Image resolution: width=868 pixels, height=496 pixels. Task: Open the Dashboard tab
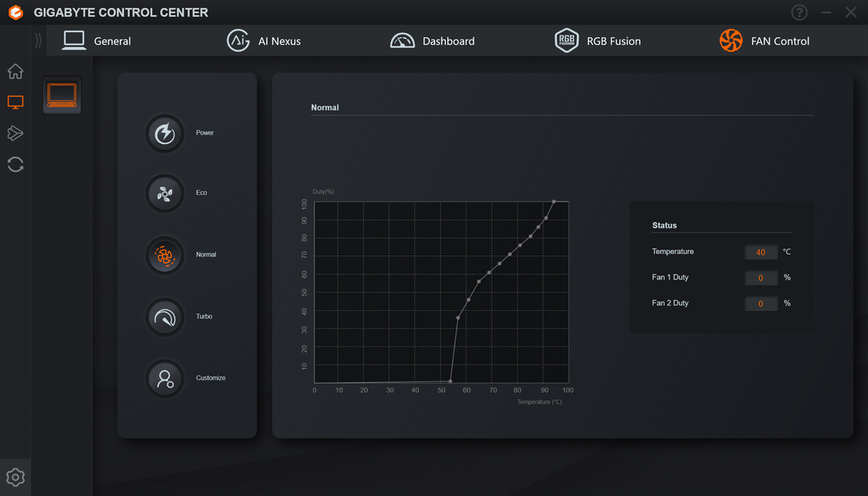[x=432, y=41]
